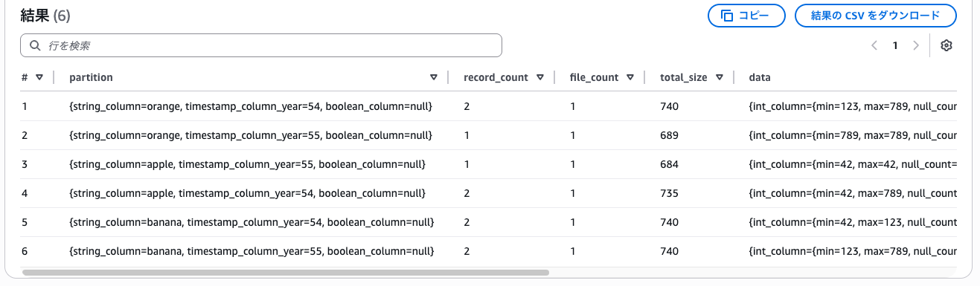Click total_size value 689
980x286 pixels.
[x=669, y=136]
